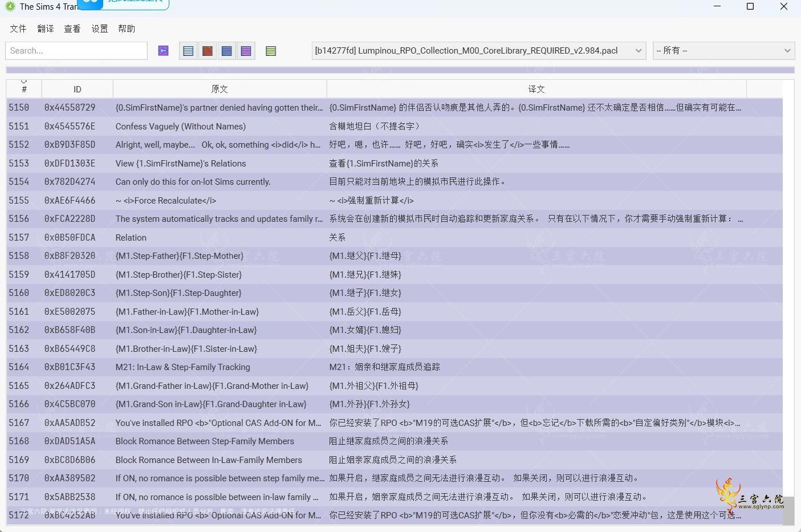Select ID 0xB65449C8
The height and width of the screenshot is (532, 801).
coord(70,348)
